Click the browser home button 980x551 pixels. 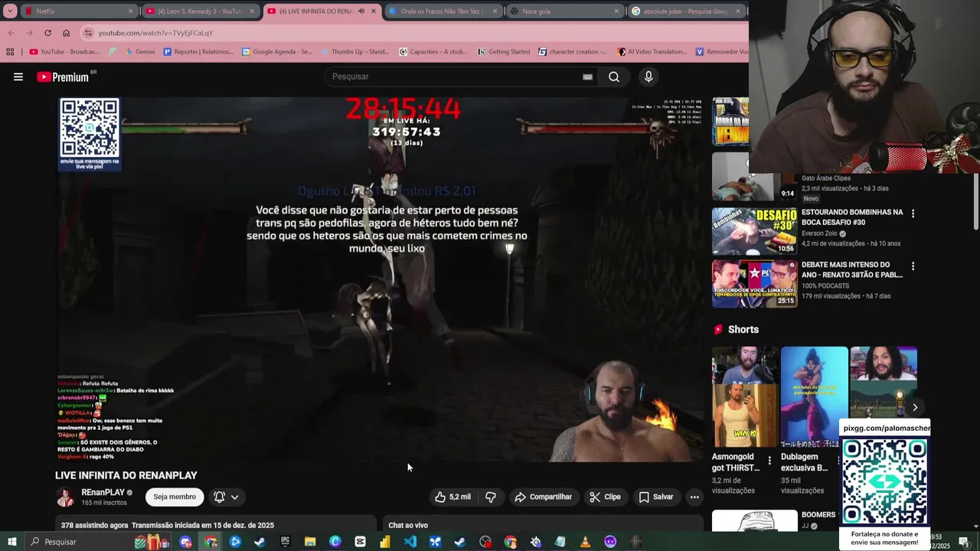[67, 33]
